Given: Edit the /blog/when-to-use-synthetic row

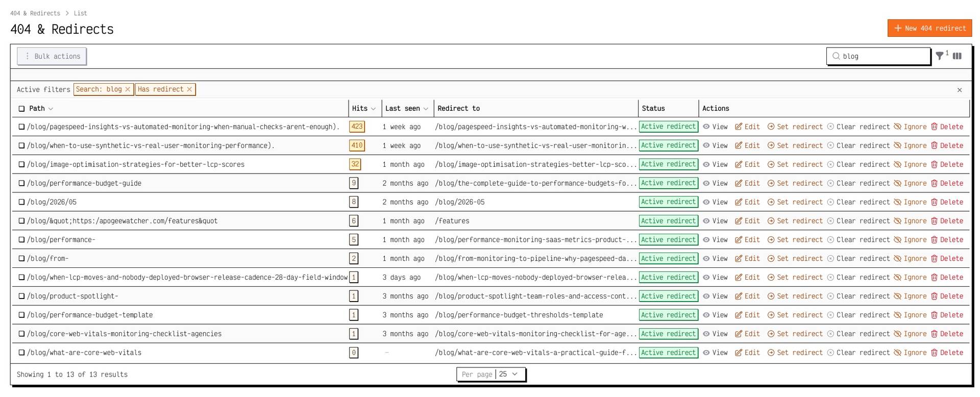Looking at the screenshot, I should tap(747, 145).
